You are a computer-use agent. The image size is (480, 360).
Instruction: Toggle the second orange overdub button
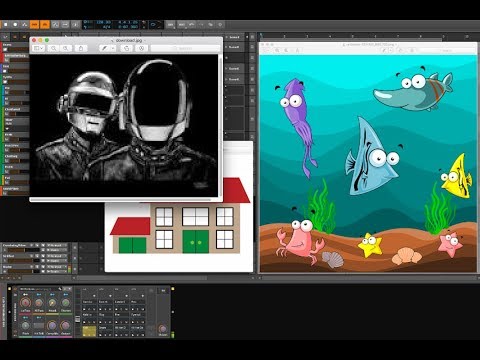click(x=45, y=25)
